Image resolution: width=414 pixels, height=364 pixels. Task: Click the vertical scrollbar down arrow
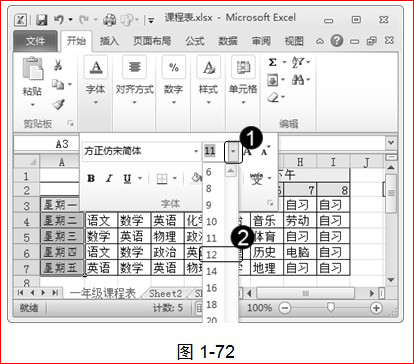391,280
